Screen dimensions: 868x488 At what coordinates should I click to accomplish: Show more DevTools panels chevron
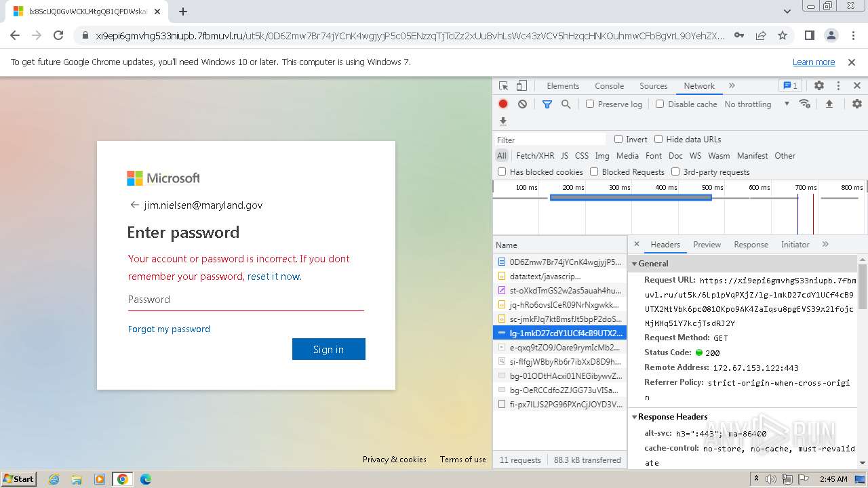732,86
